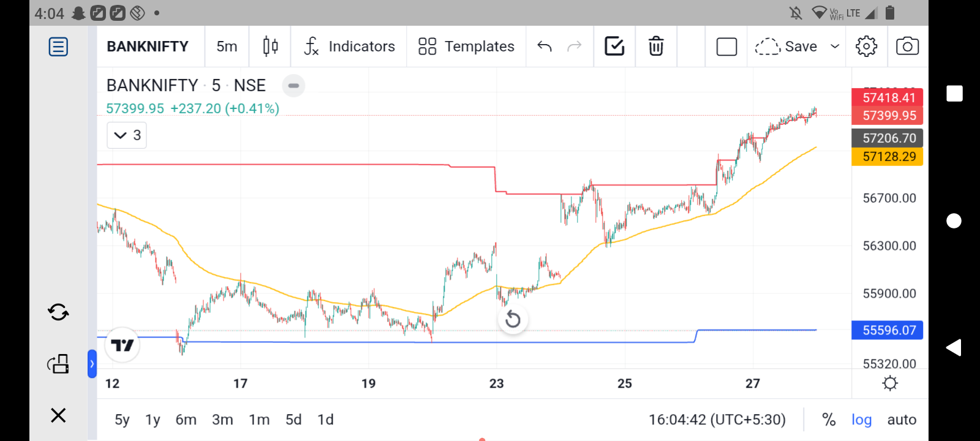Open timezone menu at 16:04:42 (UTC+5:30)

tap(717, 420)
